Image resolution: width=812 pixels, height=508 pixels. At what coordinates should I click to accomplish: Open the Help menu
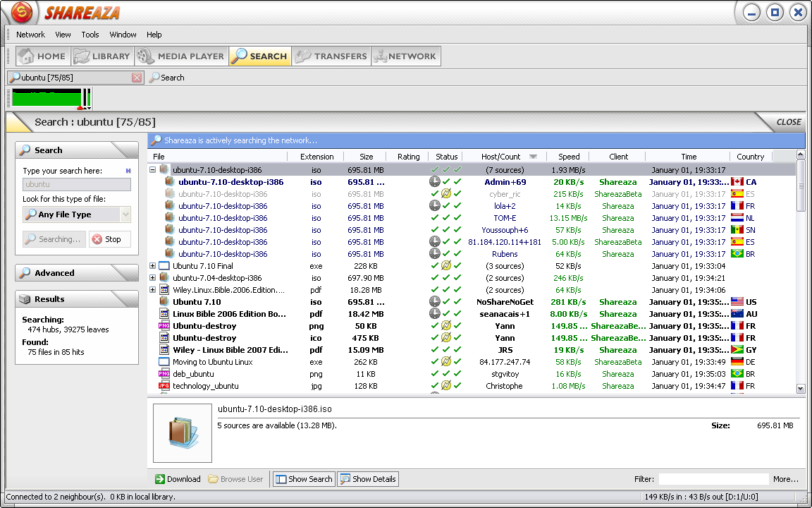[154, 35]
